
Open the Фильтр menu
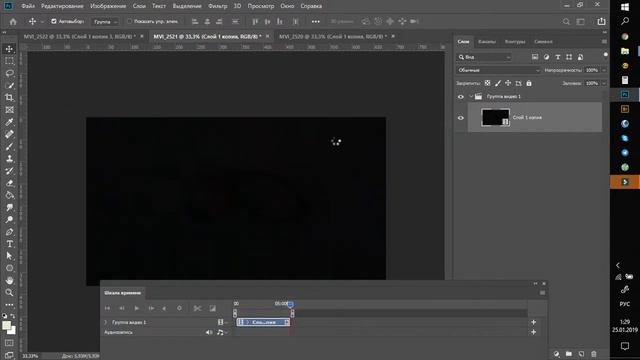click(218, 6)
